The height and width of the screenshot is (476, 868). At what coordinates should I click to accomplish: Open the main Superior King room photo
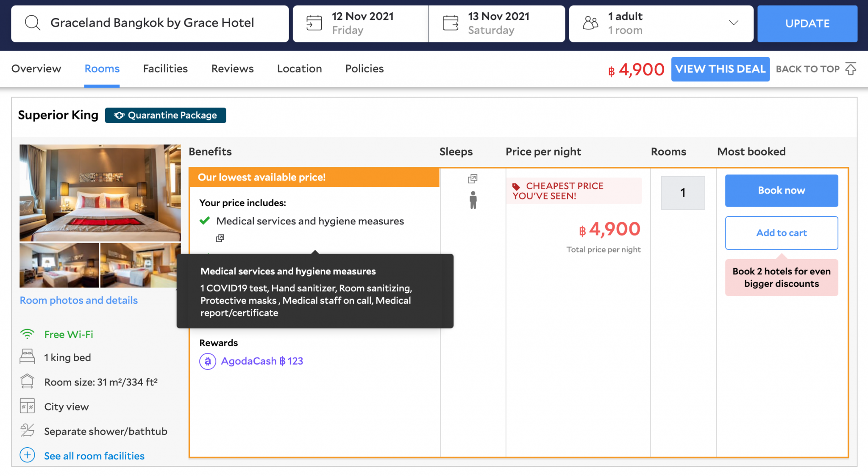100,193
